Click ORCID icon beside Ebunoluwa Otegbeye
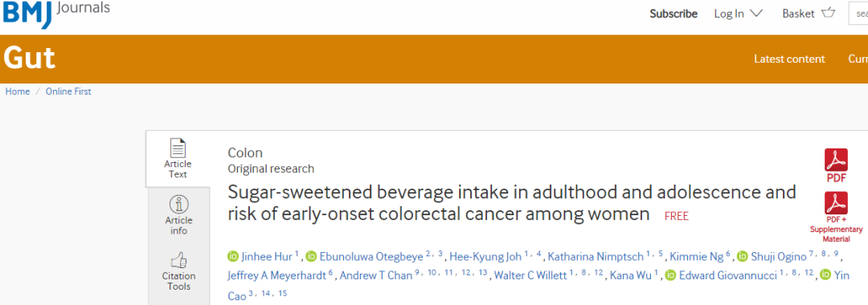 coord(311,256)
